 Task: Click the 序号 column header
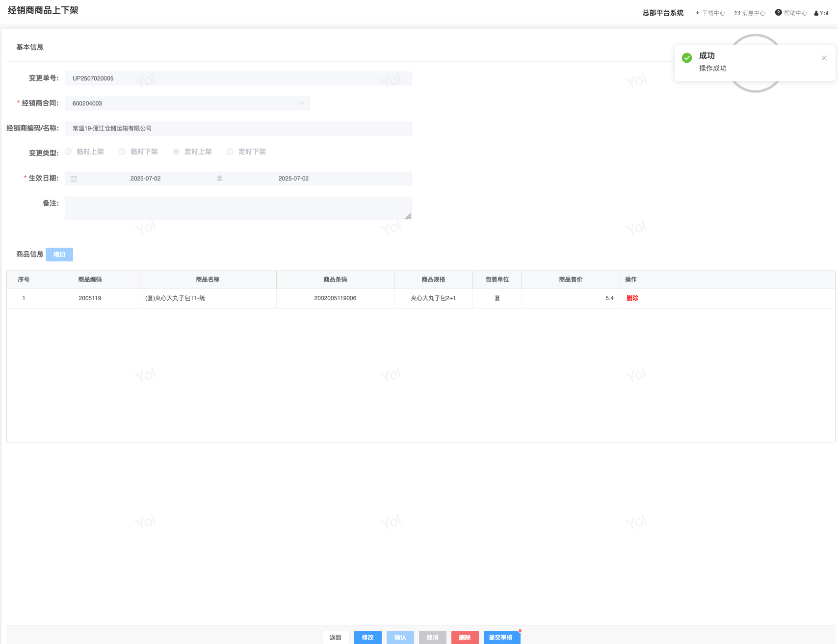pos(24,280)
